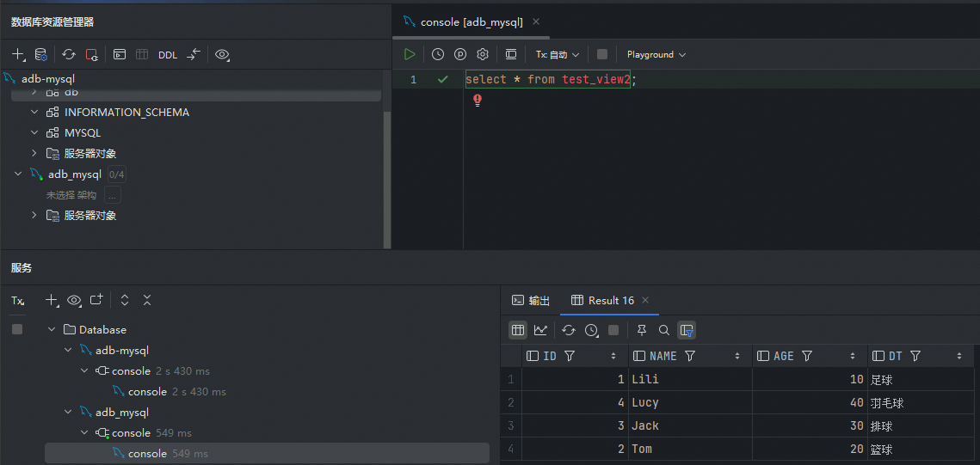Open the query history clock icon
This screenshot has height=465, width=980.
438,54
